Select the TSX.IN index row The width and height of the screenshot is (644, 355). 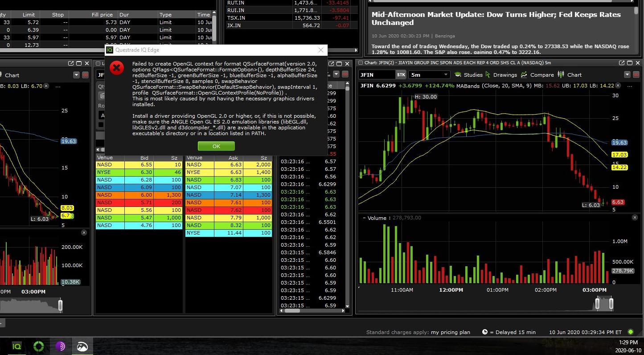click(291, 18)
